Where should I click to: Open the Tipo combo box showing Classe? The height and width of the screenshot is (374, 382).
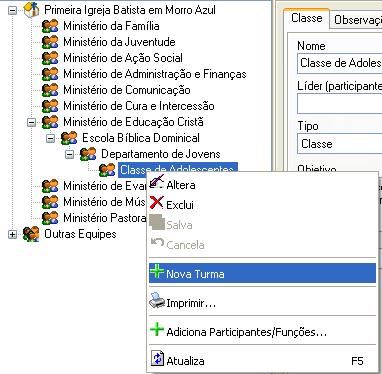click(340, 144)
